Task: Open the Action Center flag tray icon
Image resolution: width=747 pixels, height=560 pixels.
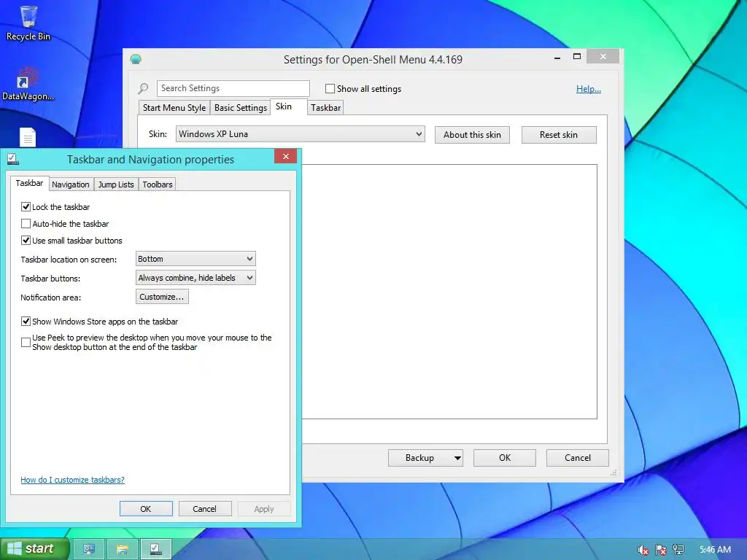Action: tap(661, 550)
